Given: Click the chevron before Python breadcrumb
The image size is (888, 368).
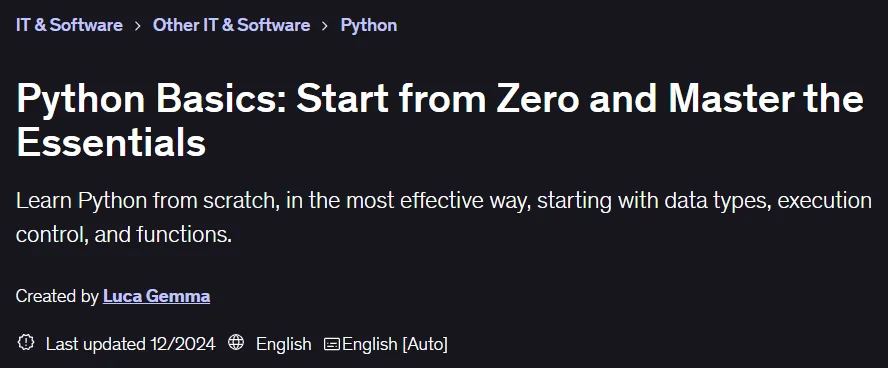Looking at the screenshot, I should [325, 26].
